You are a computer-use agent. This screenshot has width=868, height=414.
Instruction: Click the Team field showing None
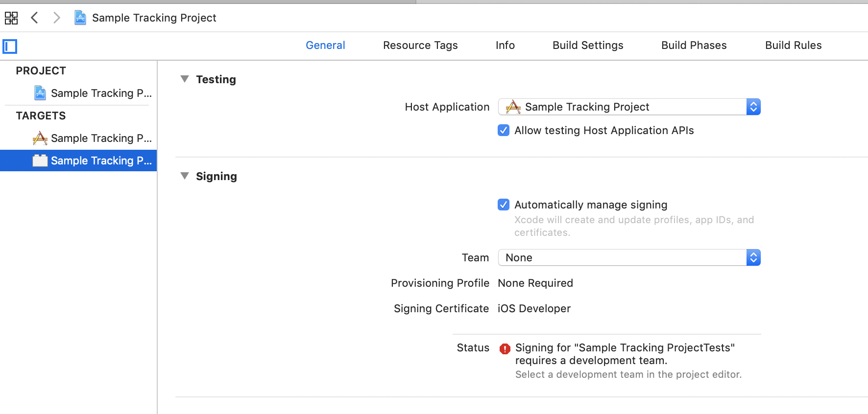click(629, 257)
